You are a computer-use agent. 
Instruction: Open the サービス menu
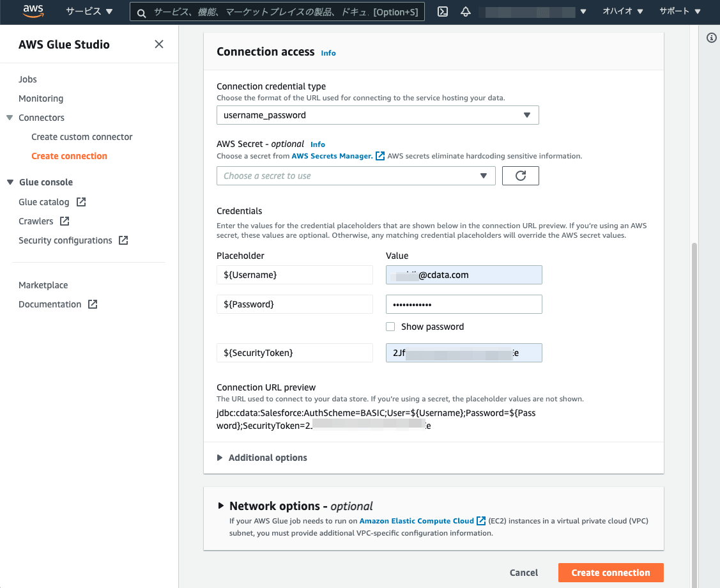coord(89,12)
